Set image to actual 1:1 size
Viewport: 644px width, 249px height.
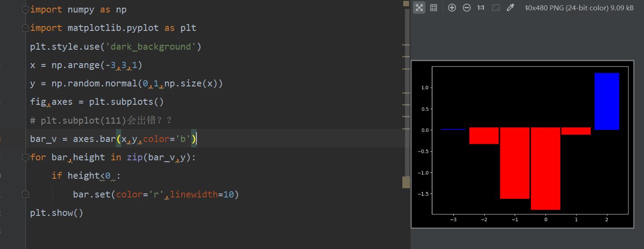[481, 8]
